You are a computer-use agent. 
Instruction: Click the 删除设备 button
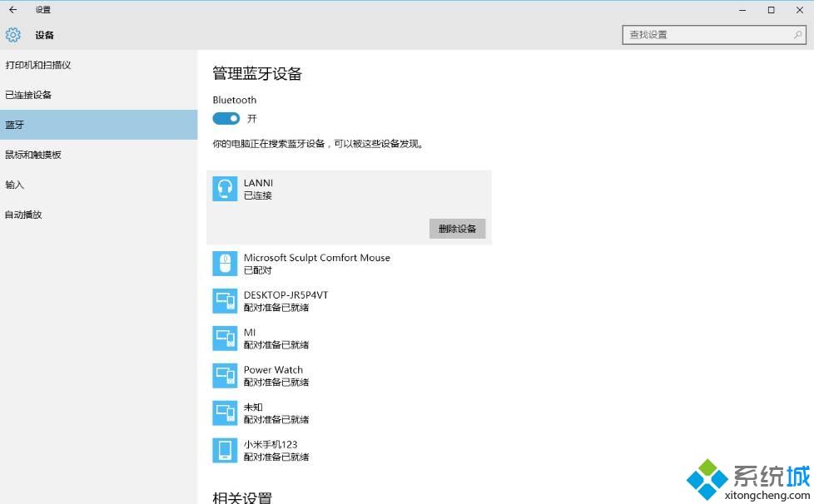click(458, 229)
